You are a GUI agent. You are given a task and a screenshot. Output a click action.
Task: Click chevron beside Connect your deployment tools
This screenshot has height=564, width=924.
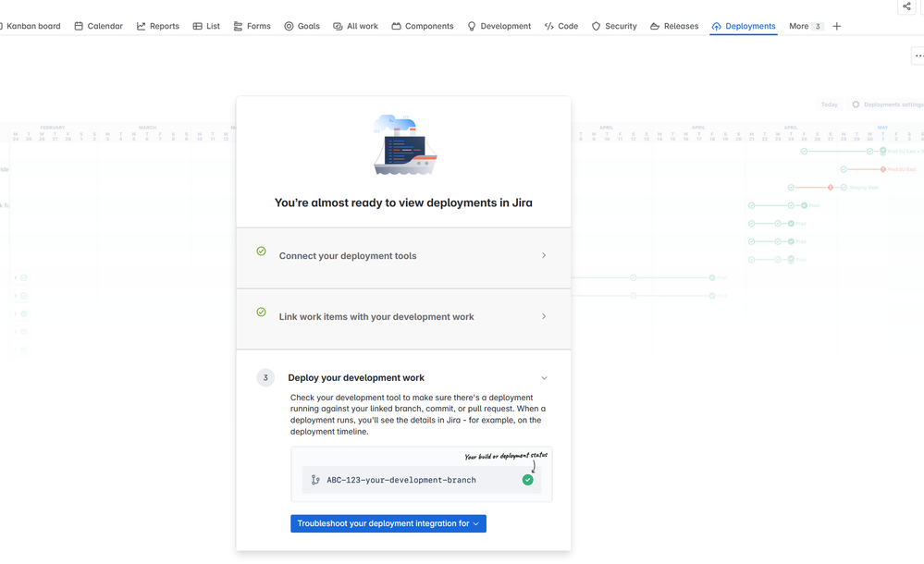coord(544,256)
